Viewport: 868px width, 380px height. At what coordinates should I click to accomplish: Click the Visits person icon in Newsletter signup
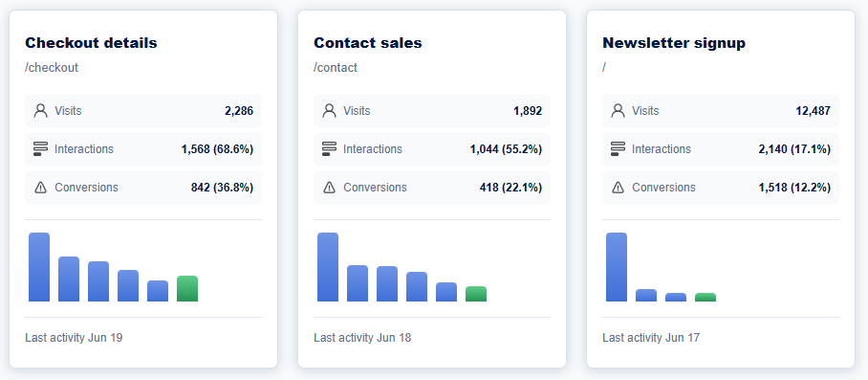click(618, 111)
